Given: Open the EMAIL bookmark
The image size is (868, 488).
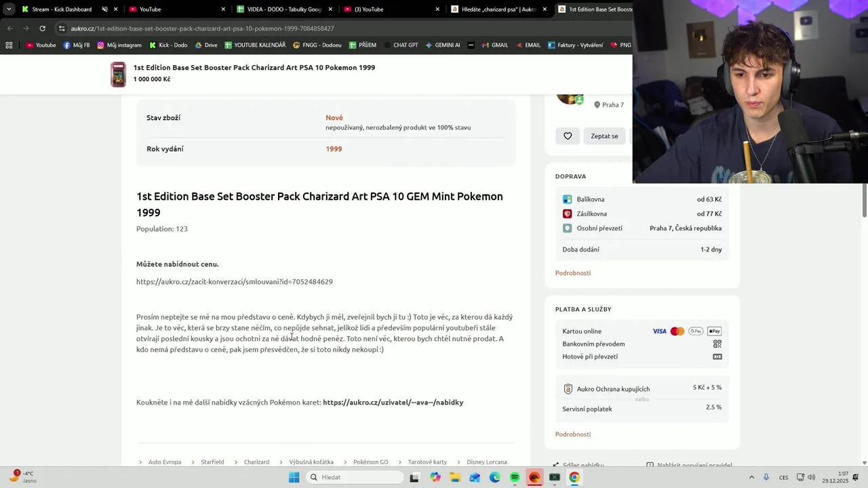Looking at the screenshot, I should pyautogui.click(x=528, y=45).
